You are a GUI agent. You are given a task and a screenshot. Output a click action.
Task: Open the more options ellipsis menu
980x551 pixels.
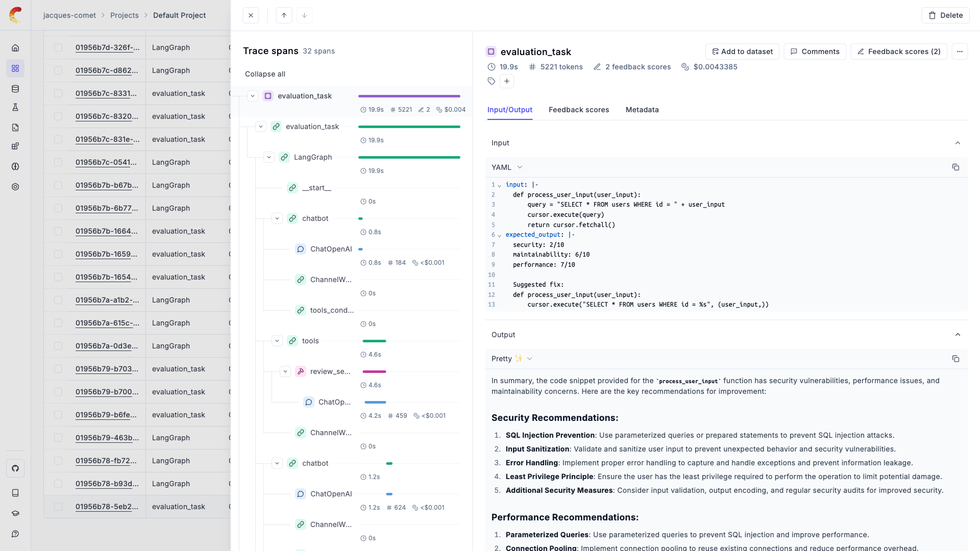pos(960,52)
